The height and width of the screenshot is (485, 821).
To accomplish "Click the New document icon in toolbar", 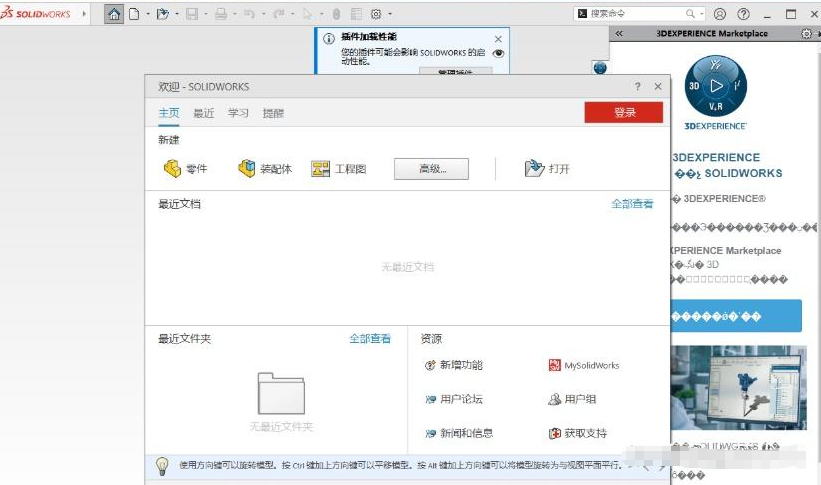I will 135,14.
